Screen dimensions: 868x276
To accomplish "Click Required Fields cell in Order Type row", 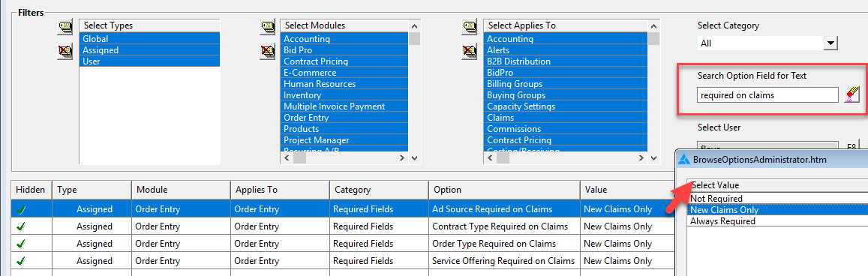I will pos(379,243).
